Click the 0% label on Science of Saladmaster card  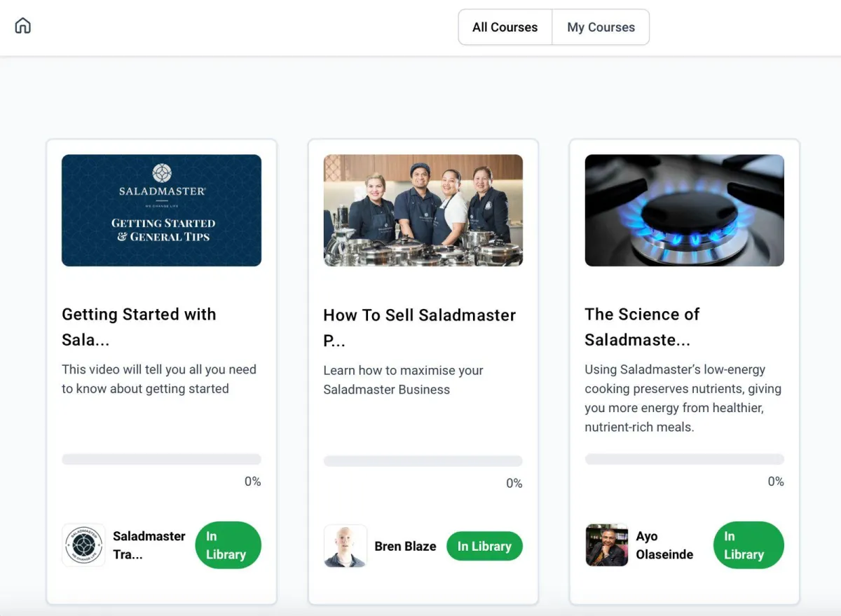pyautogui.click(x=776, y=481)
